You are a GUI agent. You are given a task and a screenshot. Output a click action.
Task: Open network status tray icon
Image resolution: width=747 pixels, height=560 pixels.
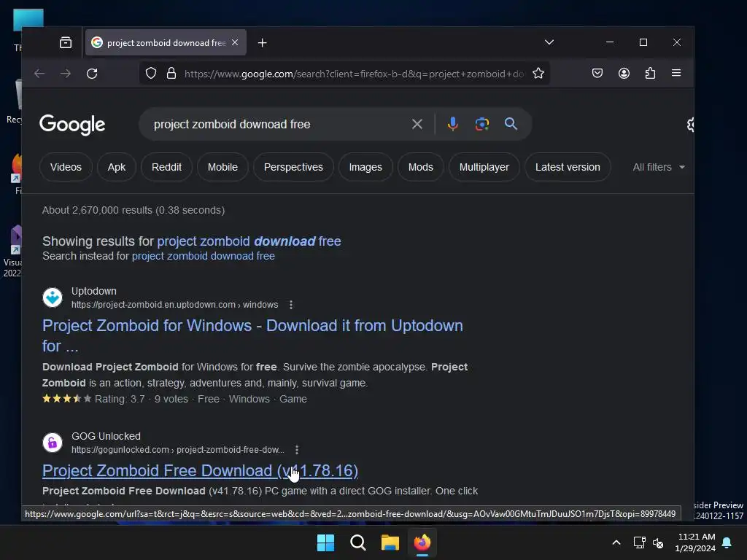tap(639, 542)
